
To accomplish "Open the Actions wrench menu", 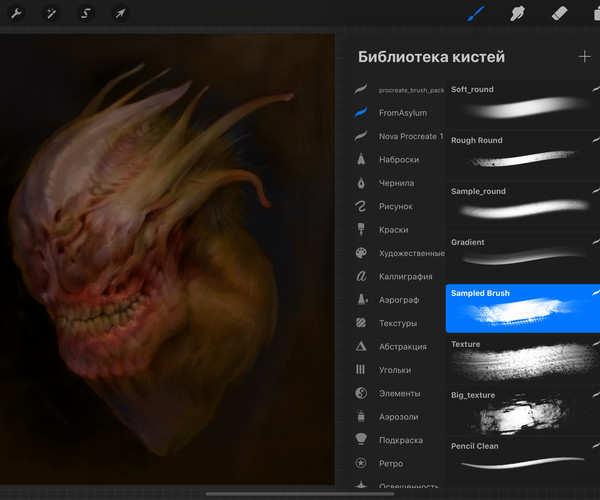I will pos(16,14).
